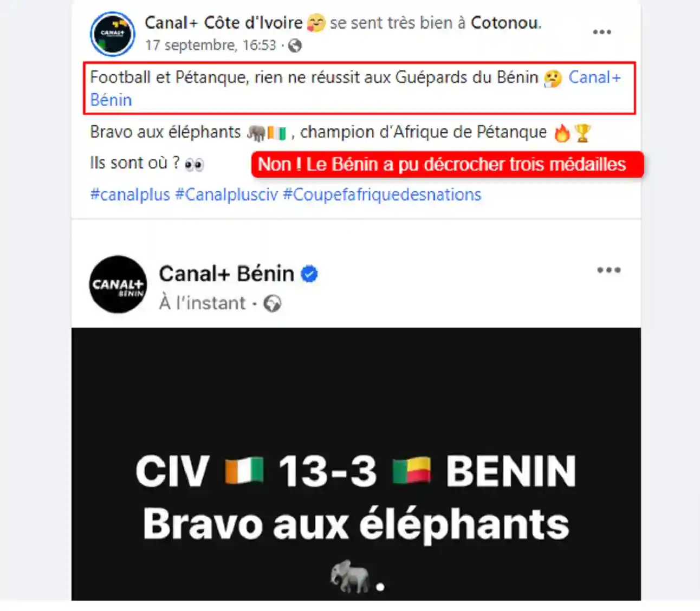Open the #Coupefafriquedesnations hashtag
The image size is (700, 611).
(382, 195)
